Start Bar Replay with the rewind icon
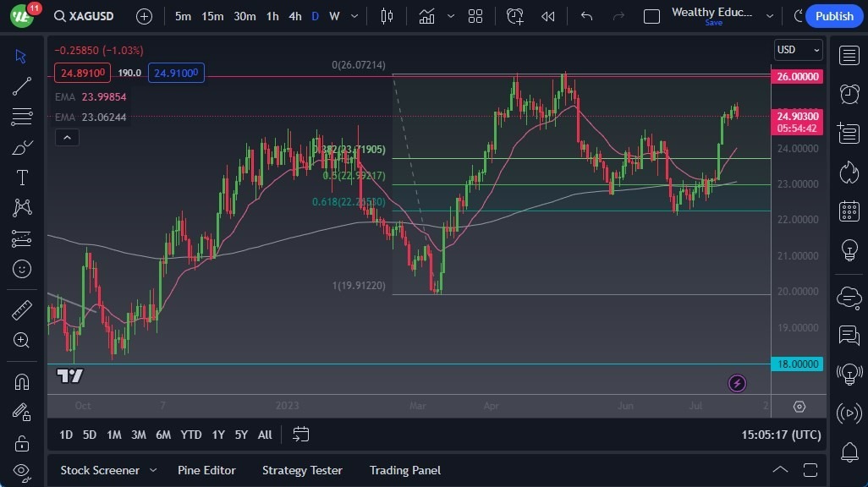Viewport: 868px width, 487px height. (547, 16)
